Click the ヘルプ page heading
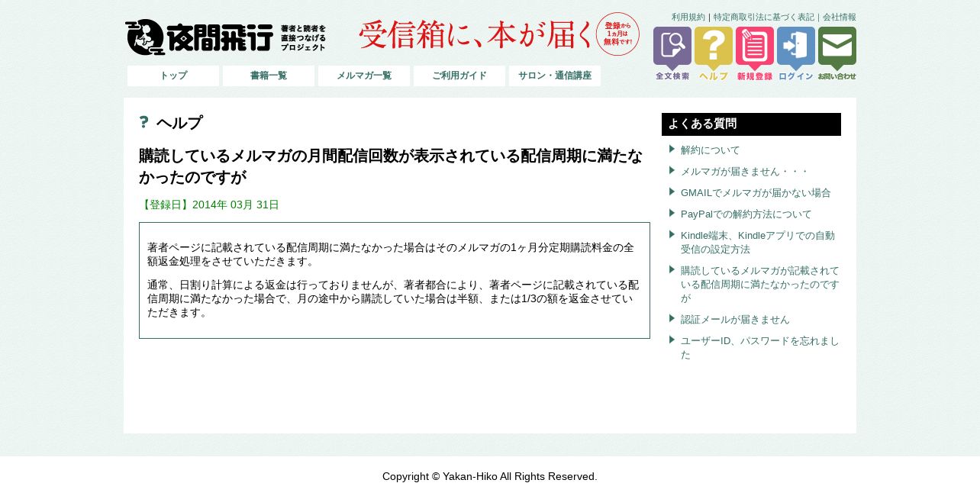The image size is (980, 496). (179, 123)
